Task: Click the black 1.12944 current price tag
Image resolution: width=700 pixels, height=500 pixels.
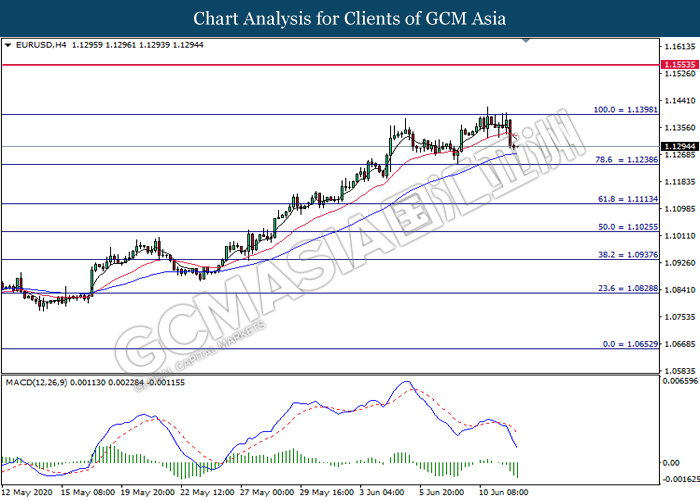Action: 679,146
